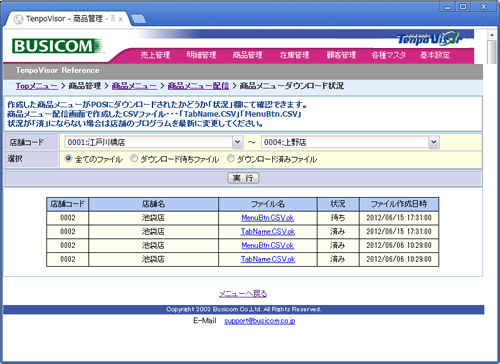This screenshot has width=500, height=364.
Task: Select the ダウンロード済みファイル radio button
Action: (231, 158)
